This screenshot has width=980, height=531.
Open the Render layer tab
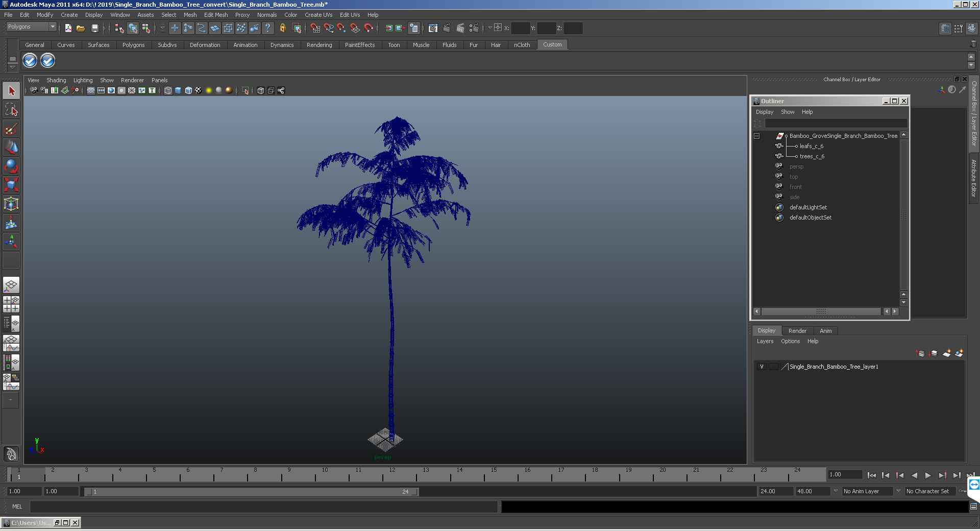coord(797,331)
